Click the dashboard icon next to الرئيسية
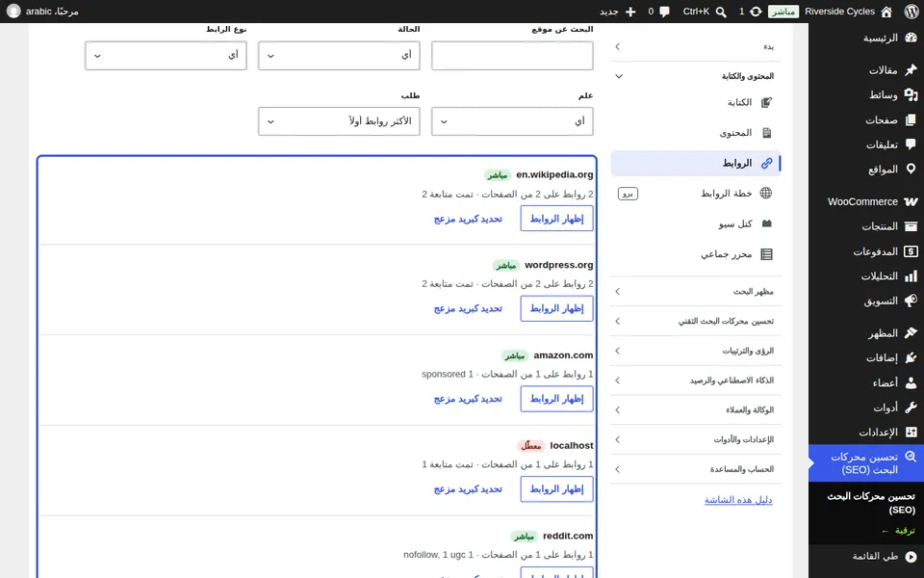 click(911, 38)
